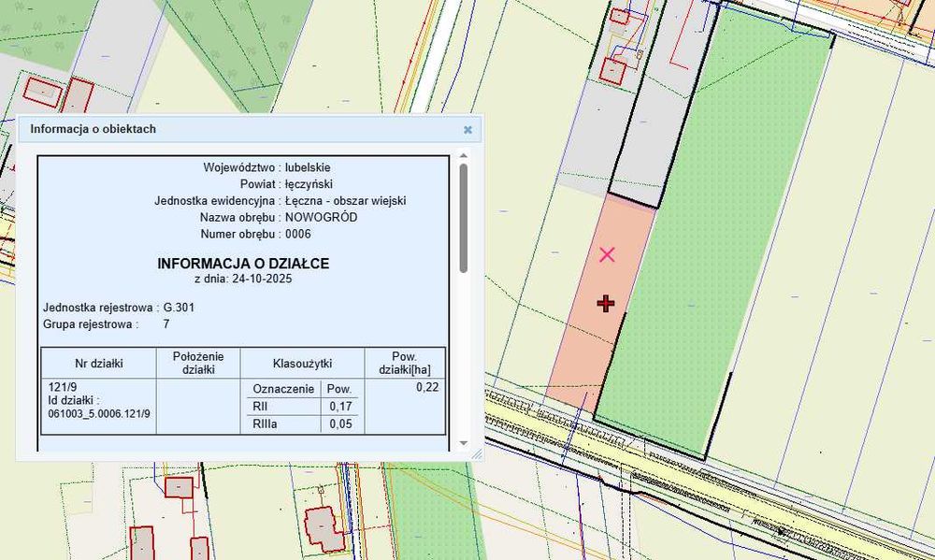Click the INFORMACJA O DZIAŁCE heading
The image size is (935, 560).
[243, 264]
